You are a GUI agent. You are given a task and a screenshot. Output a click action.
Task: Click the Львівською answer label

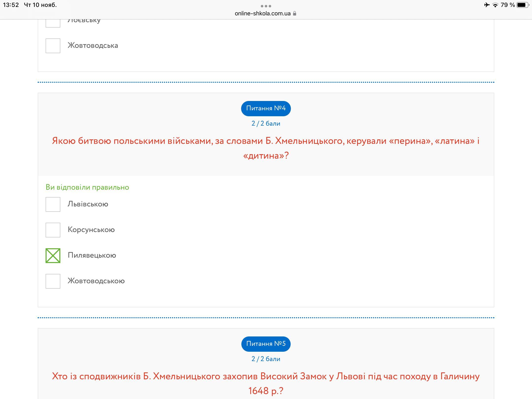click(88, 204)
